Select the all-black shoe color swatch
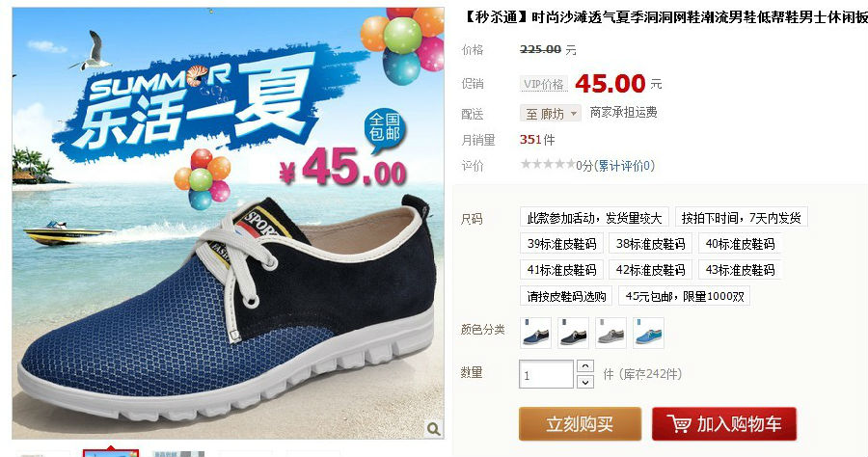This screenshot has height=457, width=868. [574, 333]
